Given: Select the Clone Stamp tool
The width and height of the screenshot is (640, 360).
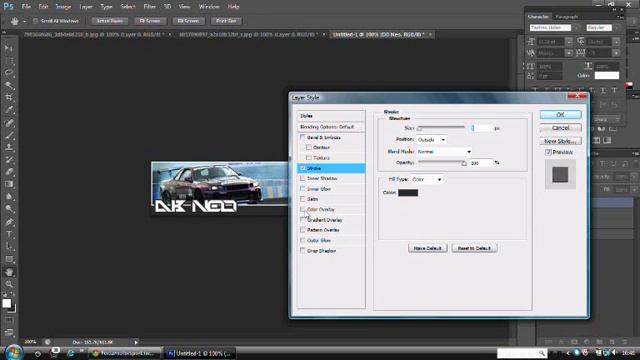Looking at the screenshot, I should point(9,147).
